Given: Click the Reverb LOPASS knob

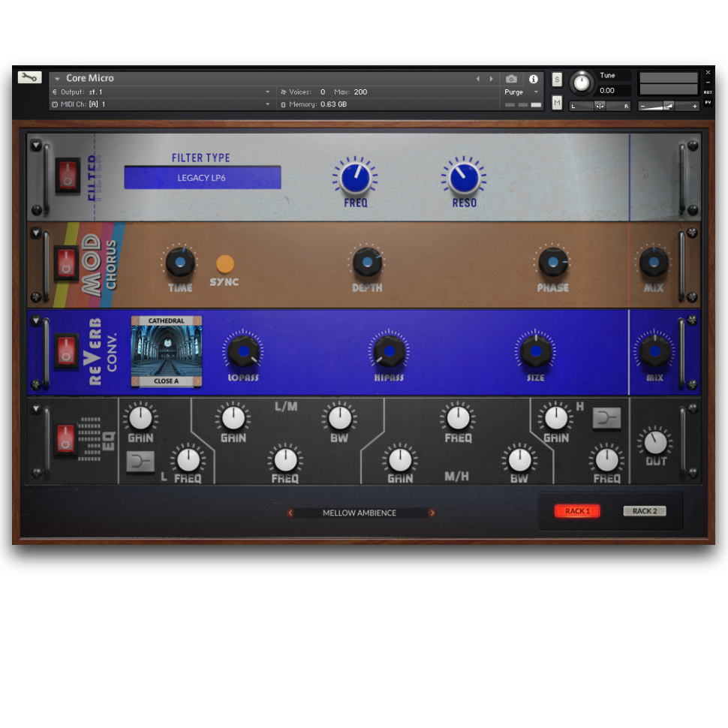Looking at the screenshot, I should [x=243, y=351].
